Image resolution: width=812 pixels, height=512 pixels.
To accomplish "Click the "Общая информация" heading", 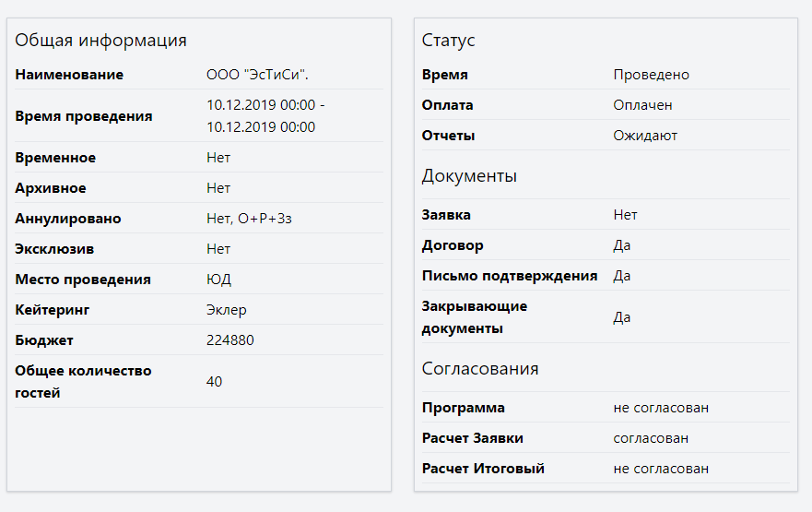I will 101,41.
